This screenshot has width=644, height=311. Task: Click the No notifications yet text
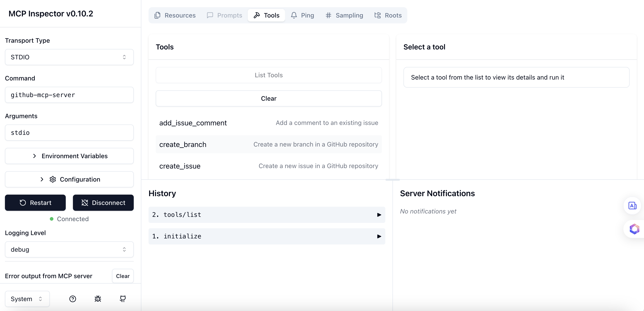point(428,211)
